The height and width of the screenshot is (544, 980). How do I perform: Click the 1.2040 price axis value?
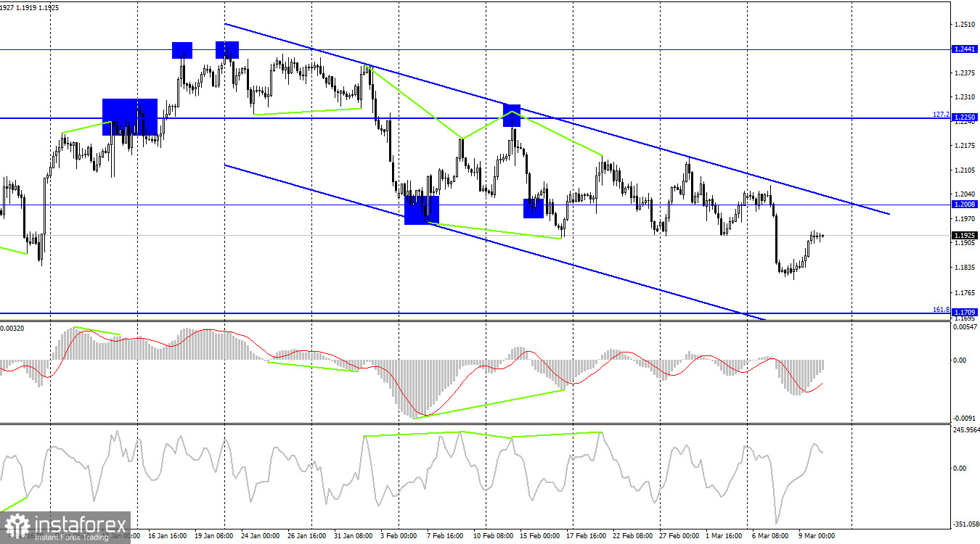[964, 194]
